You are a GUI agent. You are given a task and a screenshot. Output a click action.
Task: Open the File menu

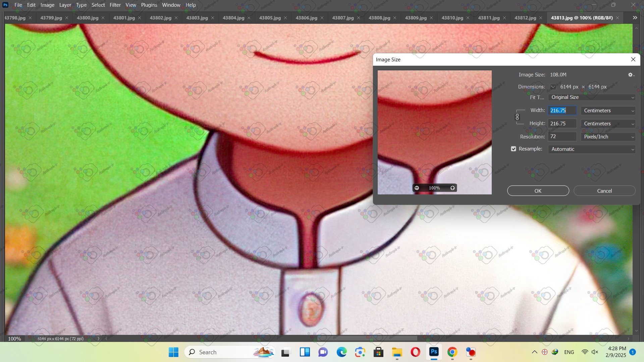pyautogui.click(x=18, y=5)
